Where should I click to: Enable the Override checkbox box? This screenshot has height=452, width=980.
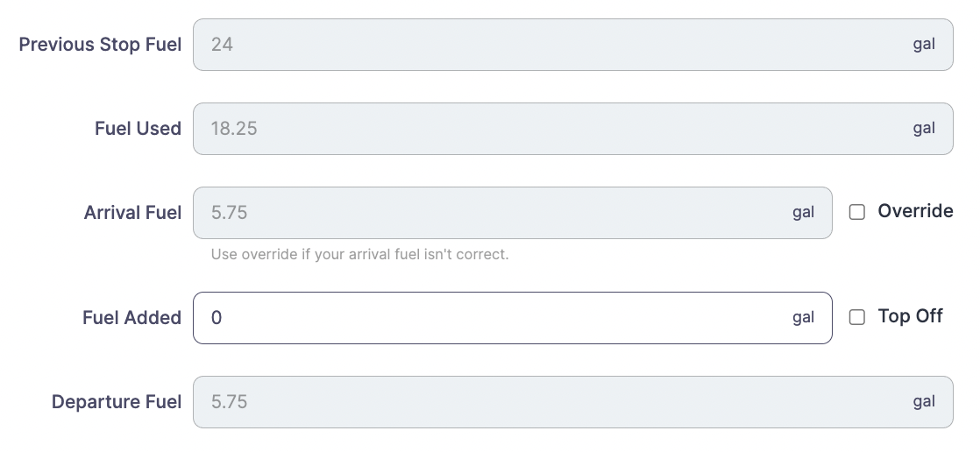pyautogui.click(x=857, y=212)
